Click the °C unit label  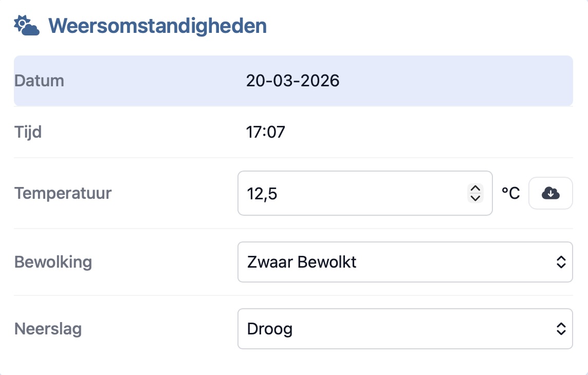tap(510, 193)
